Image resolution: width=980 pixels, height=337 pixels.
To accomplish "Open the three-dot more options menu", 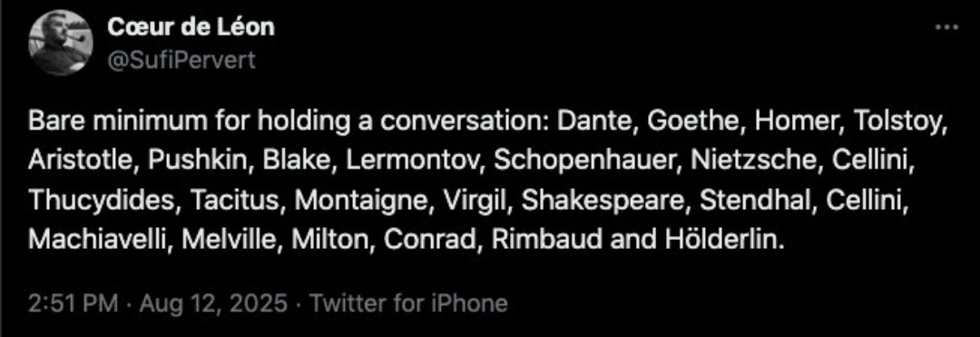I will 946,27.
